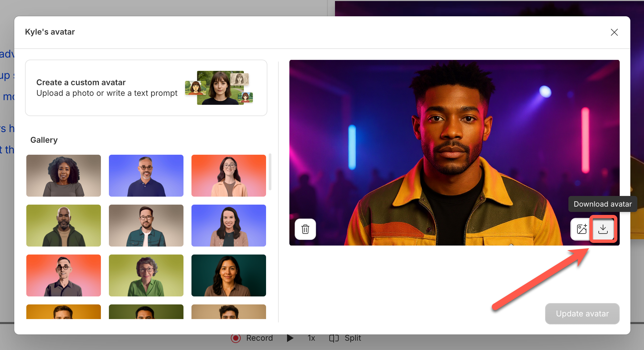
Task: Start recording with the Record icon
Action: click(x=236, y=338)
